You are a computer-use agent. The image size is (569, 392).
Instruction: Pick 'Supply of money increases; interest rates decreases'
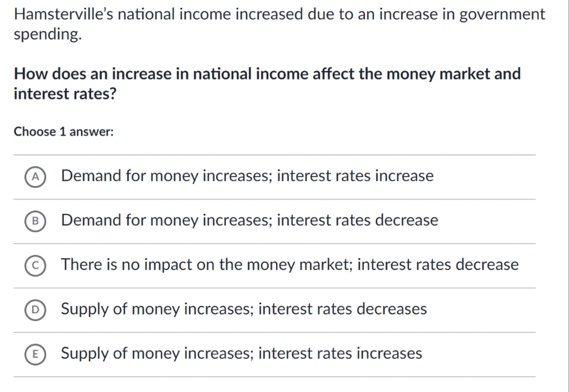pyautogui.click(x=244, y=309)
